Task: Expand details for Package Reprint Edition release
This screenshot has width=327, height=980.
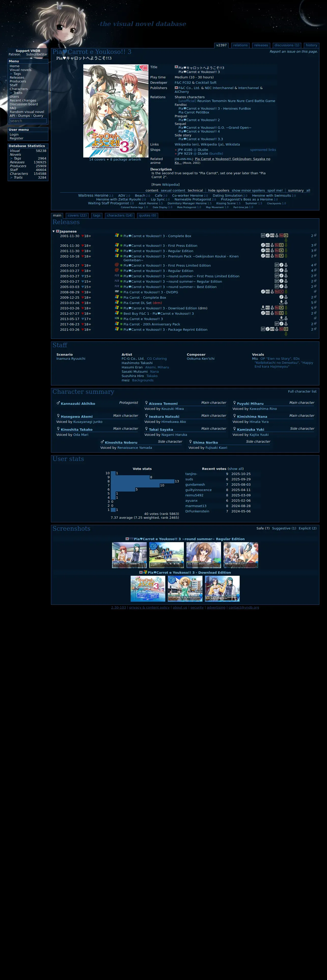Action: pyautogui.click(x=121, y=329)
